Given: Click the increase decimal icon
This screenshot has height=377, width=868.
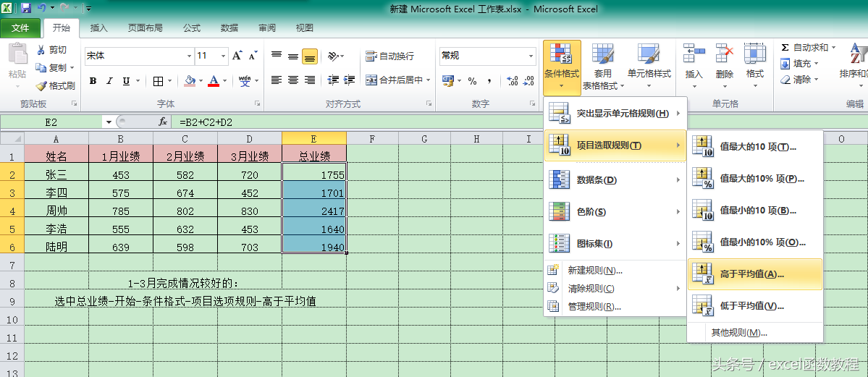Looking at the screenshot, I should pyautogui.click(x=513, y=81).
